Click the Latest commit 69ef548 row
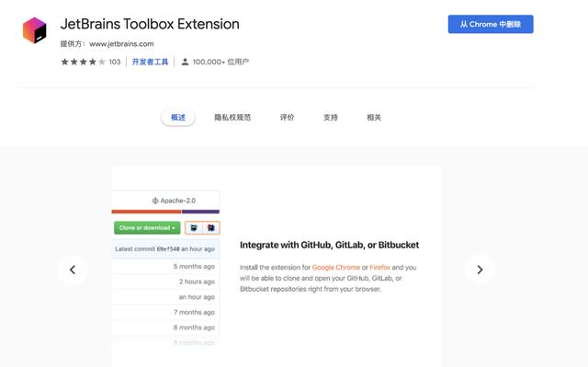 click(x=165, y=249)
